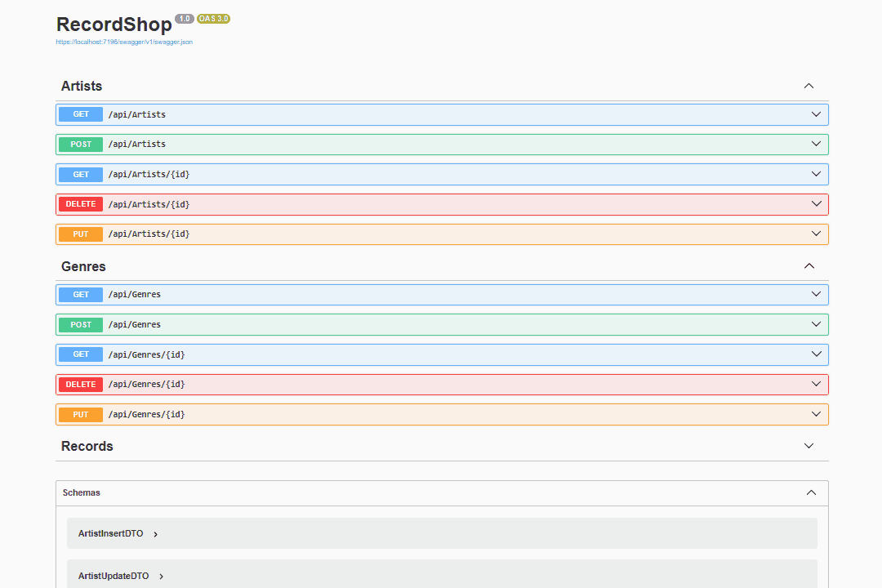Image resolution: width=882 pixels, height=588 pixels.
Task: Click the Records section heading
Action: 87,446
